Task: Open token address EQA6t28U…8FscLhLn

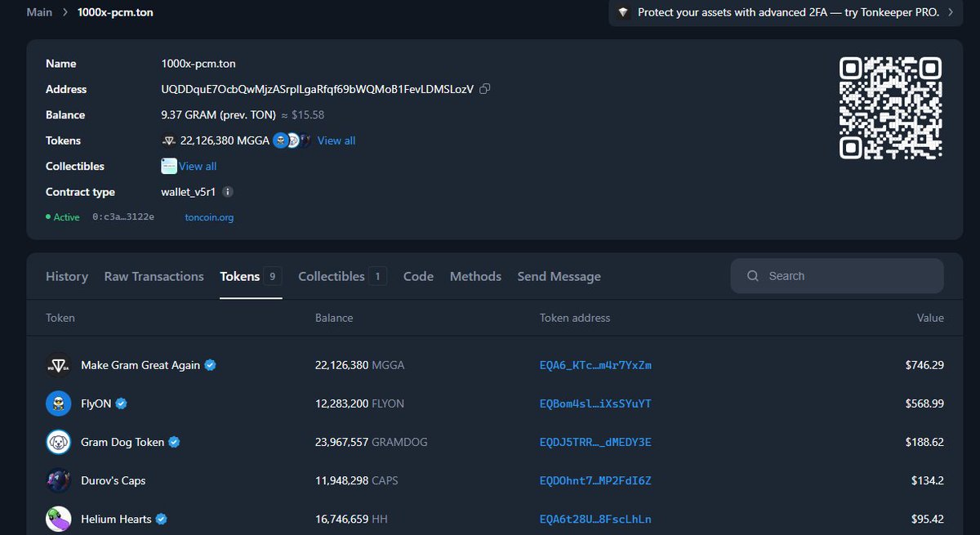Action: pyautogui.click(x=595, y=519)
